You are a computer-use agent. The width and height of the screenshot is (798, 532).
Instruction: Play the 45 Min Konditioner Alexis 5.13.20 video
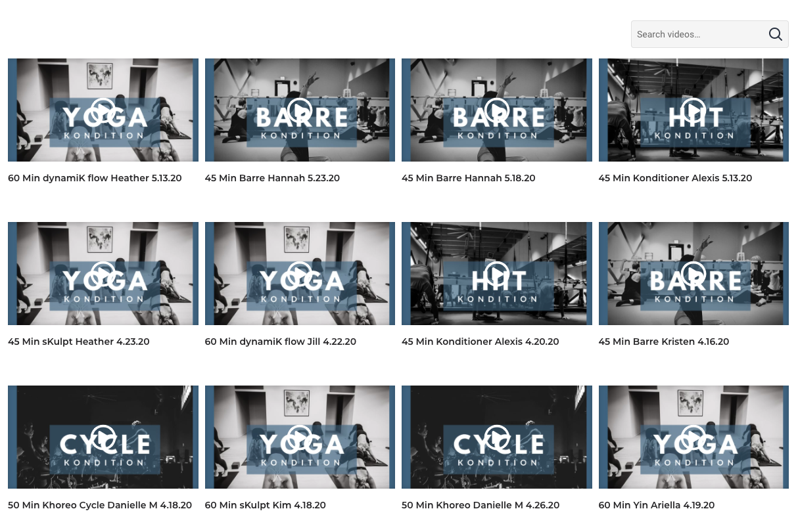coord(693,110)
